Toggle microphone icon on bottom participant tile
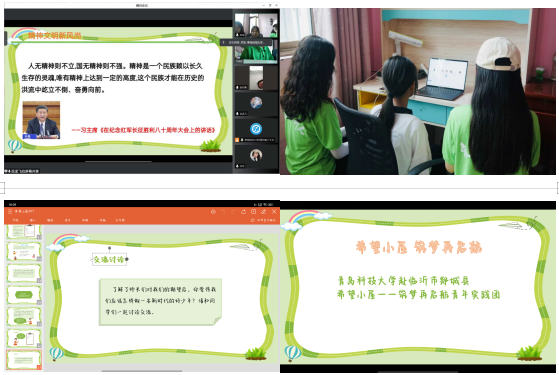Image resolution: width=559 pixels, height=375 pixels. tap(237, 166)
